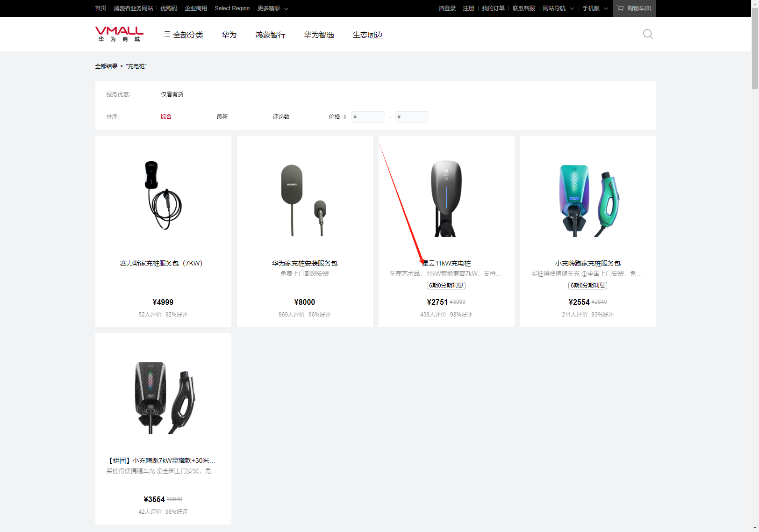759x532 pixels.
Task: Open the 鸿蒙智行 navigation tab
Action: coord(270,35)
